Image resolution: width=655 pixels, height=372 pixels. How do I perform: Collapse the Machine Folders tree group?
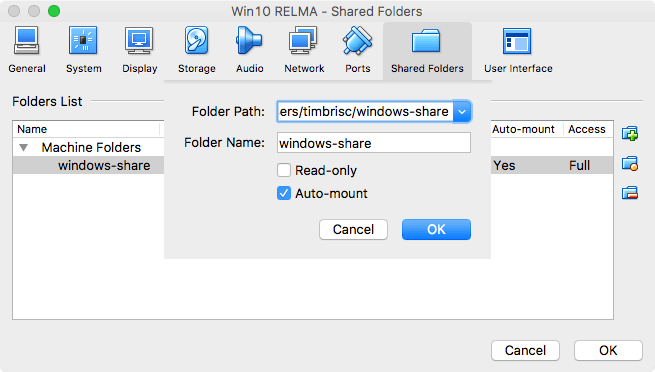[24, 147]
